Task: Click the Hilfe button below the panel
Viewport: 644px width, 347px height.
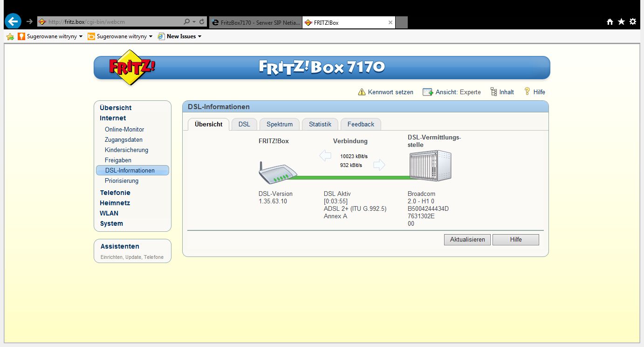Action: 516,240
